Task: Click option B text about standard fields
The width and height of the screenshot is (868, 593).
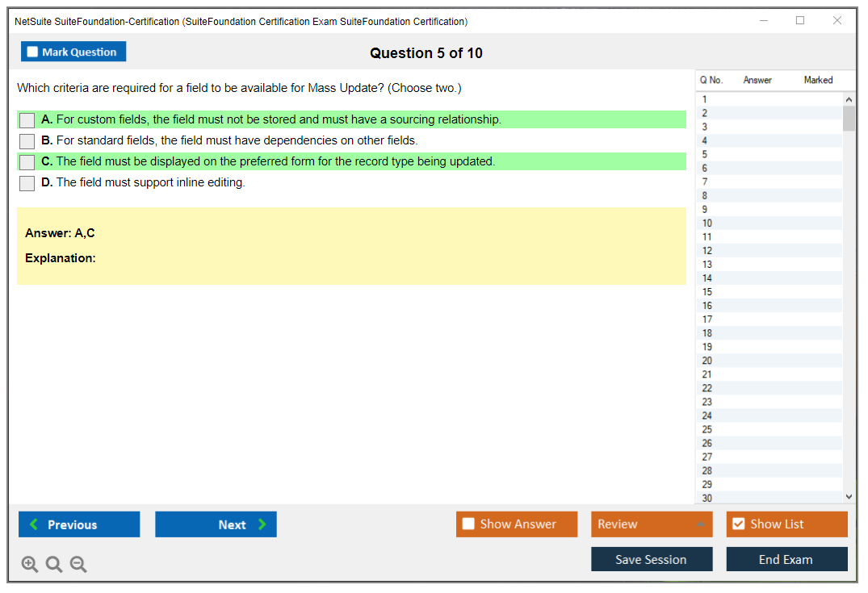Action: pyautogui.click(x=237, y=140)
